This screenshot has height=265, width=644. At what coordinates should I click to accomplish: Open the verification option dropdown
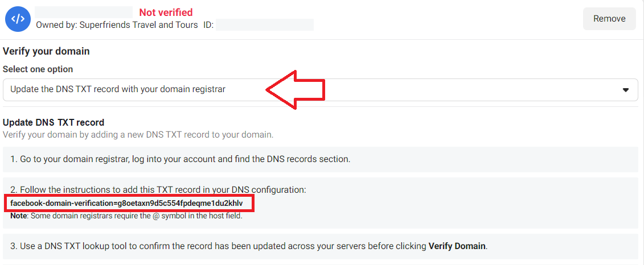click(x=321, y=89)
